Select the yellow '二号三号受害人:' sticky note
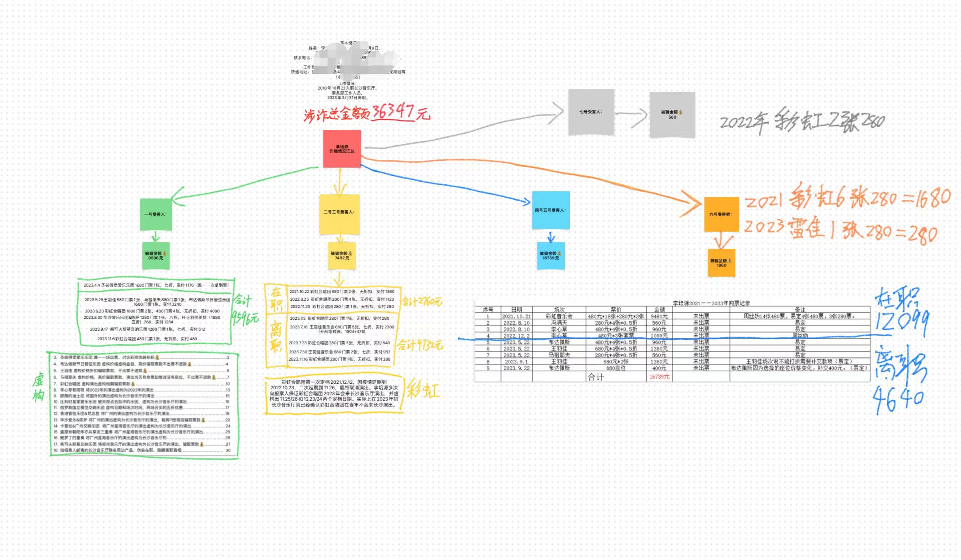 339,214
